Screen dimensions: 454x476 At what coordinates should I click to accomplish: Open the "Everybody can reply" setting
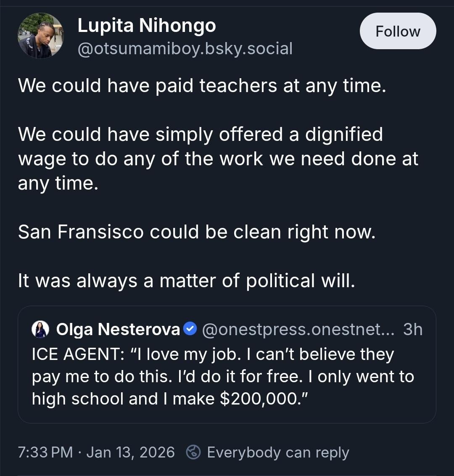(x=278, y=452)
